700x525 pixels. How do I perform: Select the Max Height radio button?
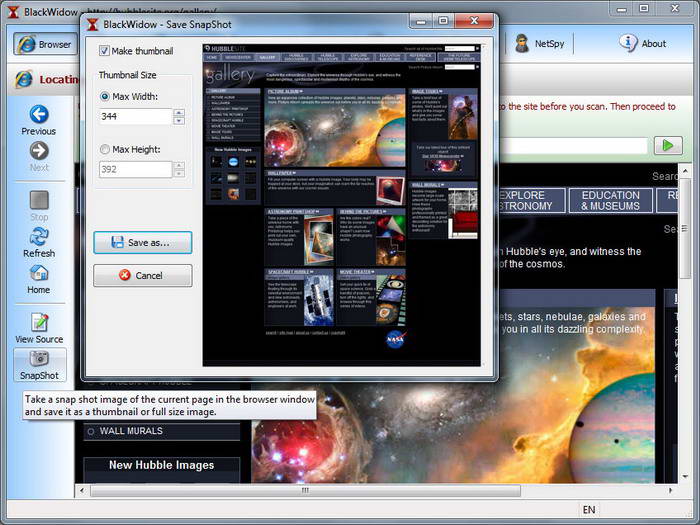[x=105, y=150]
